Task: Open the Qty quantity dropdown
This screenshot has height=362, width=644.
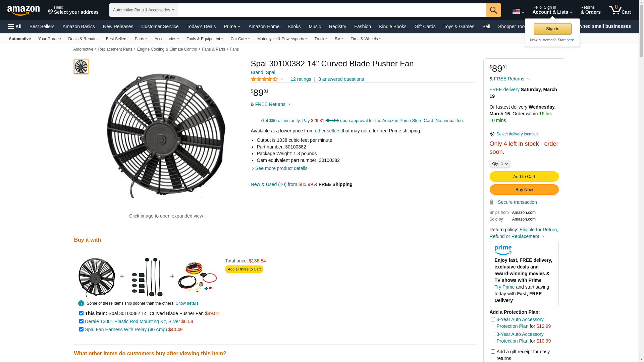Action: point(499,164)
